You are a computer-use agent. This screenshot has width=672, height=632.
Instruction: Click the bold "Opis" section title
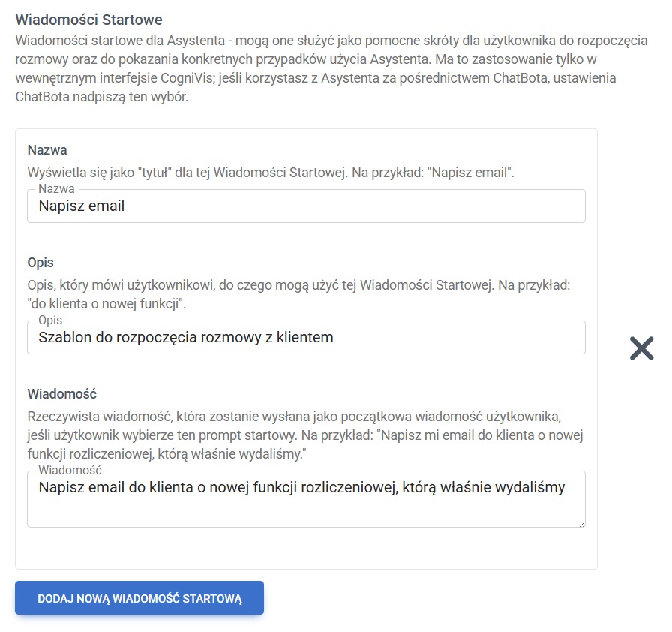(40, 263)
